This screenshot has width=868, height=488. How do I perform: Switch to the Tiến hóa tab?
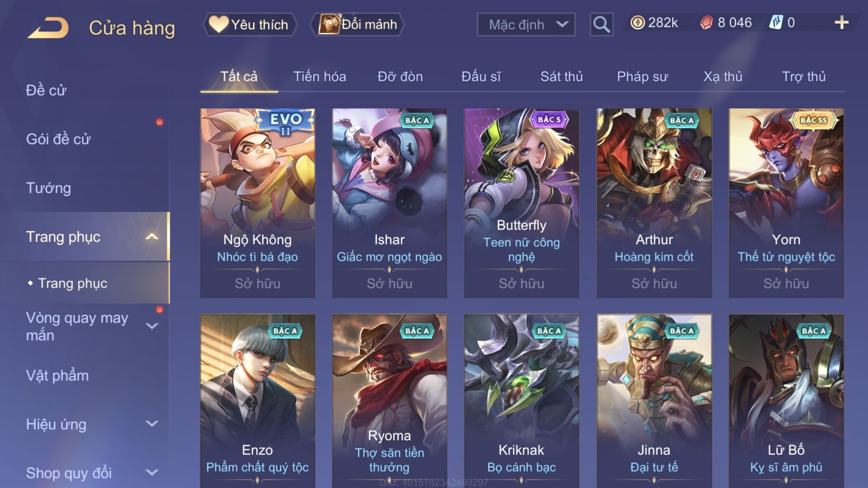[320, 76]
